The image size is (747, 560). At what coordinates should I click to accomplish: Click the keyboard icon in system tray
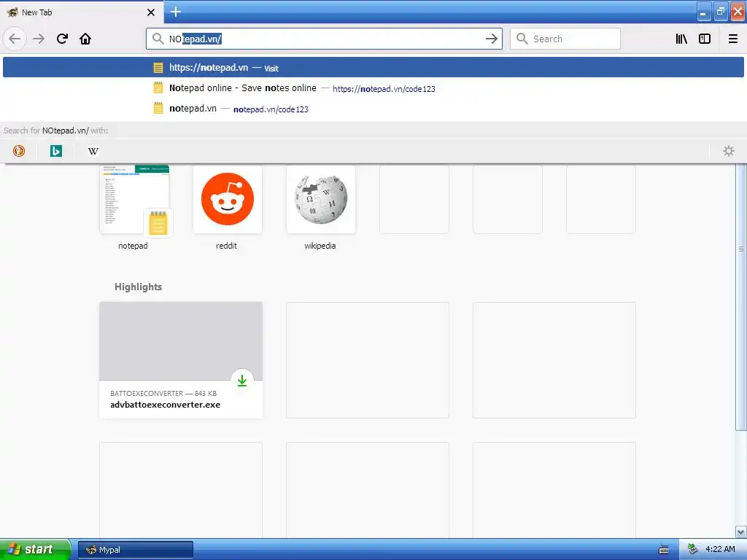(663, 550)
